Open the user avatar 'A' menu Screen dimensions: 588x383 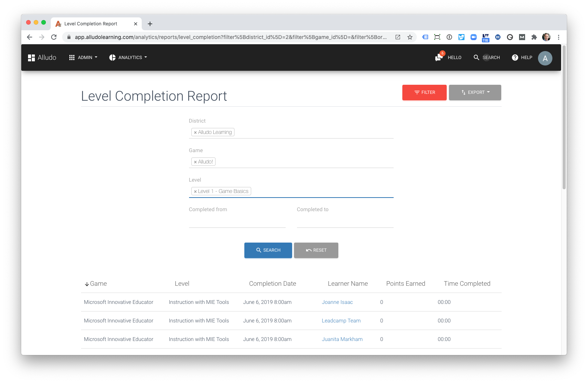coord(545,58)
